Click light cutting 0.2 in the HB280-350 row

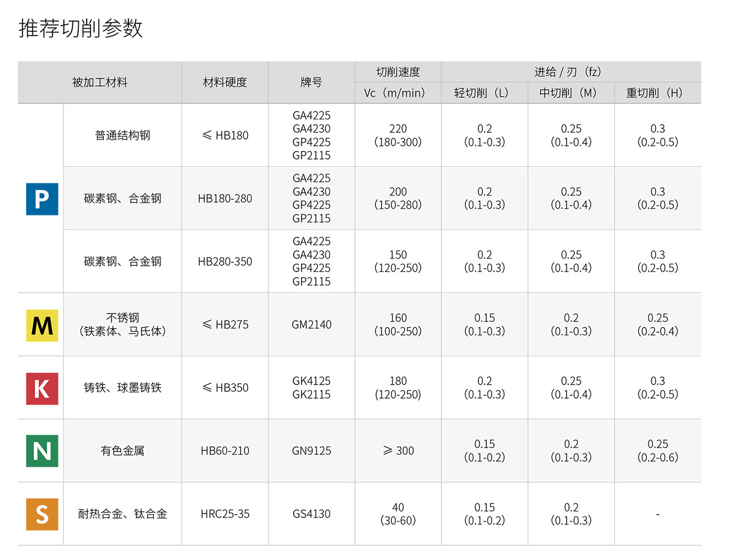coord(485,261)
